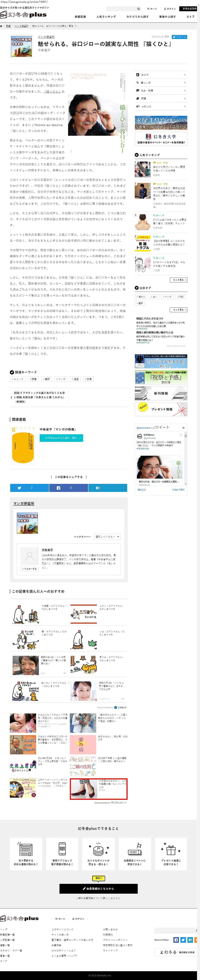Select カテゴリから探す in the main navigation
Screen dimensions: 200x980
point(137,17)
